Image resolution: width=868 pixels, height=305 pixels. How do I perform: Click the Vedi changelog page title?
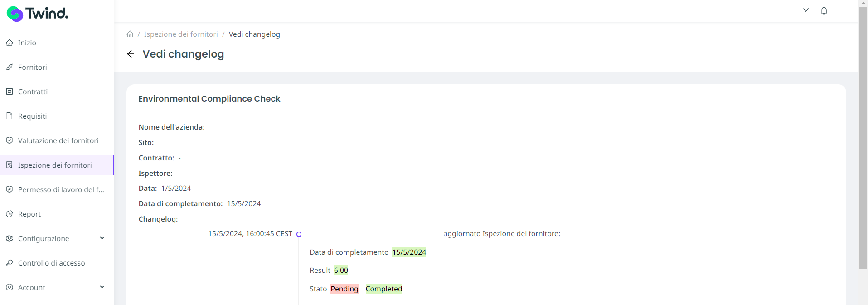[183, 54]
